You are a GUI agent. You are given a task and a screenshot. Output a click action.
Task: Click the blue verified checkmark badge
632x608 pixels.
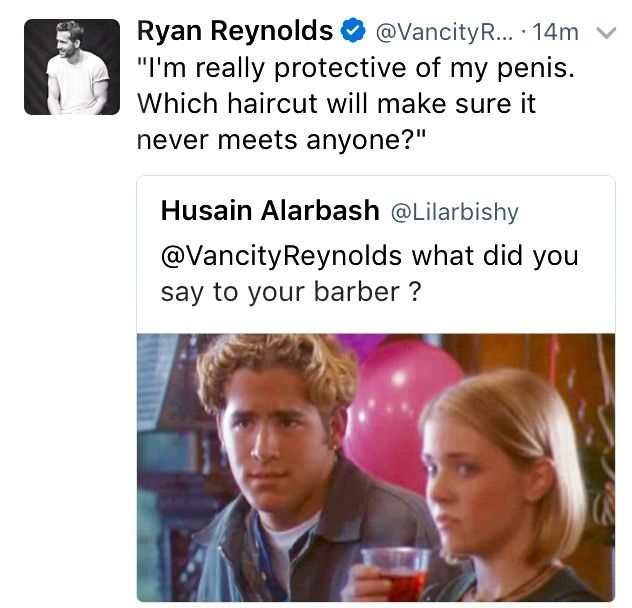click(x=353, y=31)
